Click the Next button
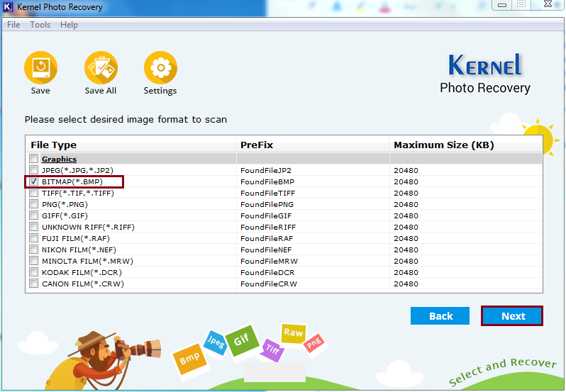The image size is (566, 392). point(512,316)
